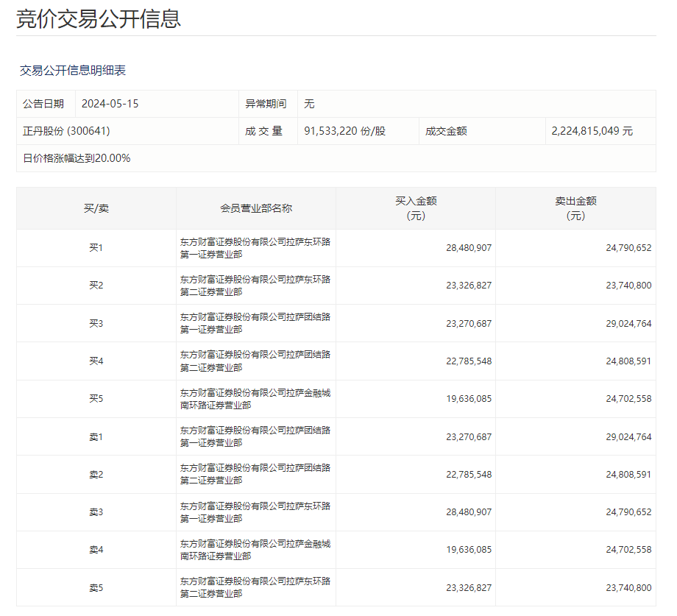The height and width of the screenshot is (616, 677).
Task: Click the 会员营业部名称 column header
Action: pyautogui.click(x=255, y=208)
